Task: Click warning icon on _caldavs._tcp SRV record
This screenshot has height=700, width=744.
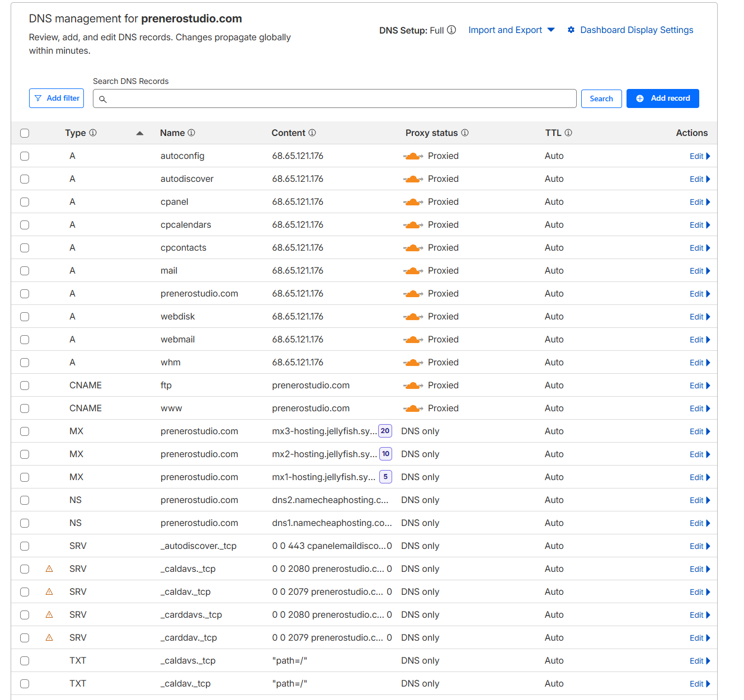Action: [49, 569]
